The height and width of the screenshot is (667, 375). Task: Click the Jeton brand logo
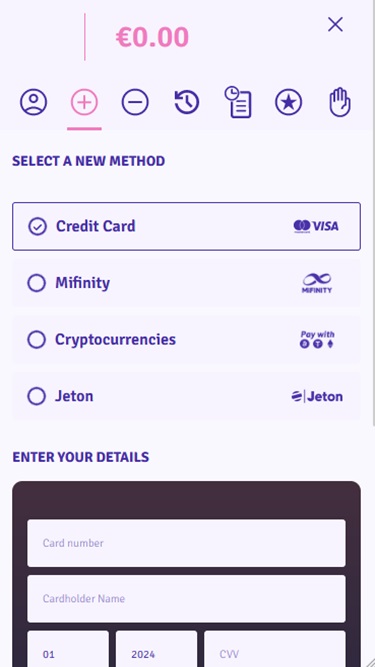pyautogui.click(x=317, y=396)
